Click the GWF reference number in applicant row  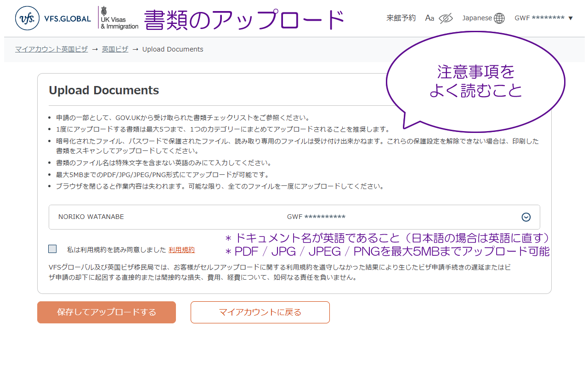(x=316, y=217)
